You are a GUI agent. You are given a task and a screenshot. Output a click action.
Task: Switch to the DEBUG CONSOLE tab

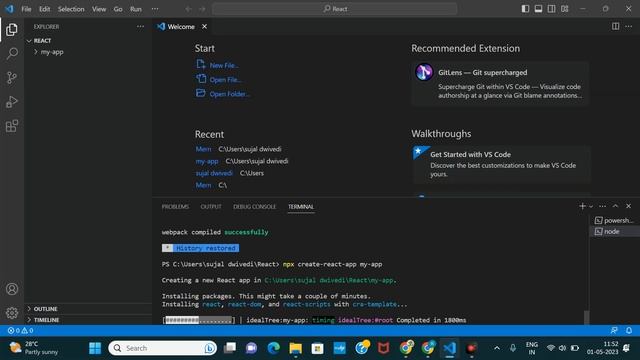[255, 207]
